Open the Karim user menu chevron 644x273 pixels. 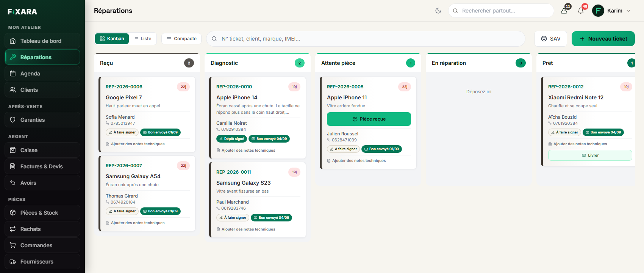coord(628,11)
